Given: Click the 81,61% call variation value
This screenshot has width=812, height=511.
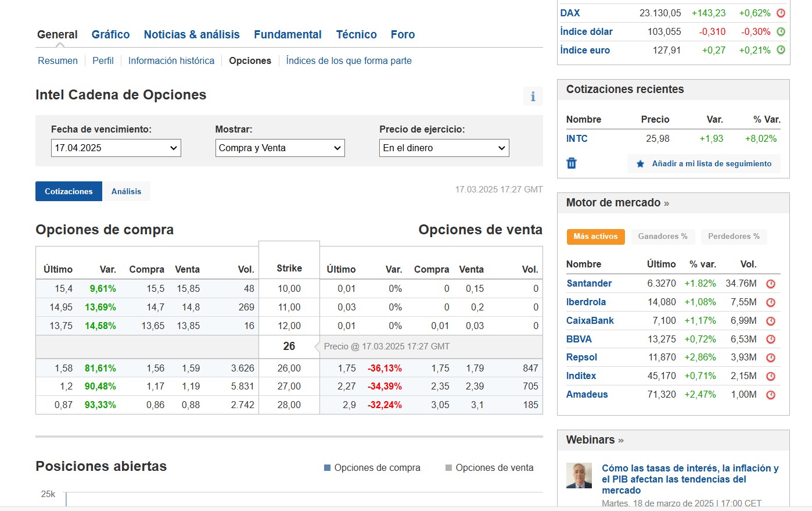Looking at the screenshot, I should coord(100,368).
